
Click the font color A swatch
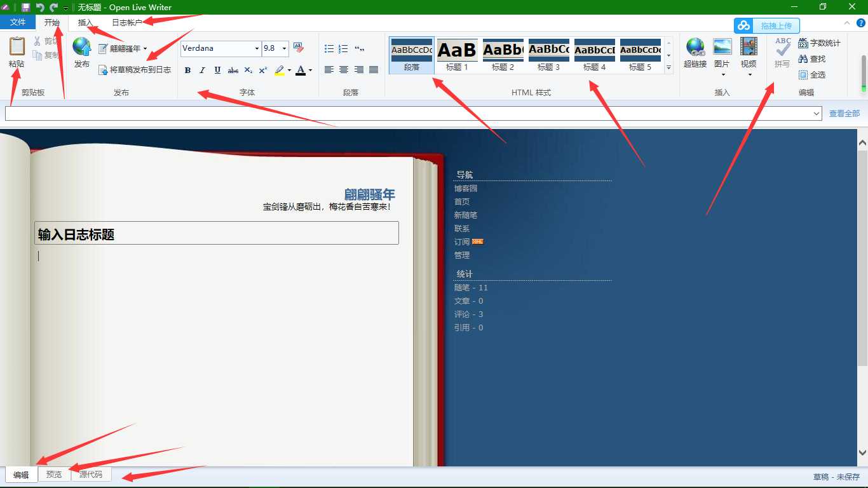301,71
